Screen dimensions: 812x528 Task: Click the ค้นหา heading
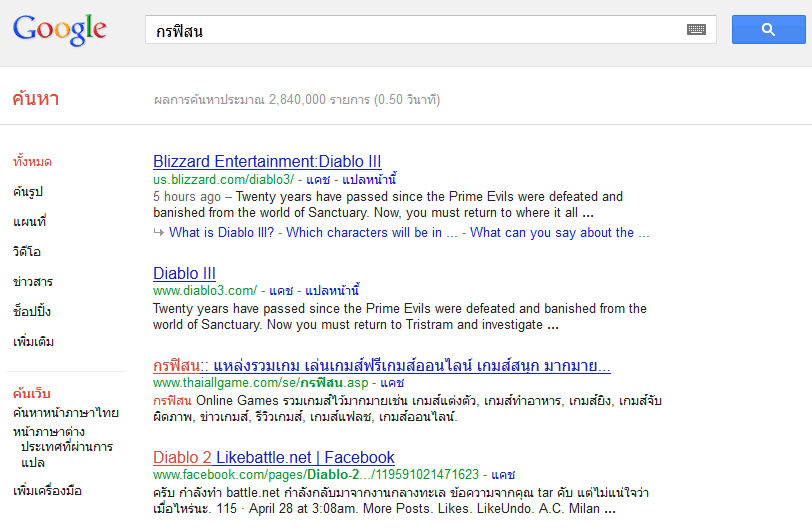(x=36, y=98)
